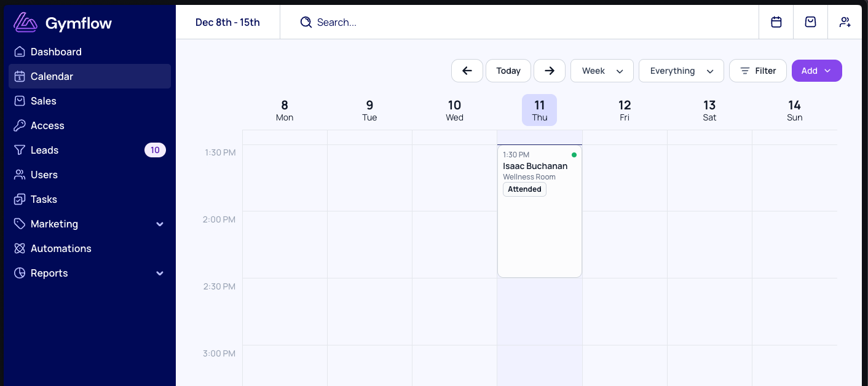Go to next week with right arrow
The width and height of the screenshot is (868, 386).
coord(550,71)
